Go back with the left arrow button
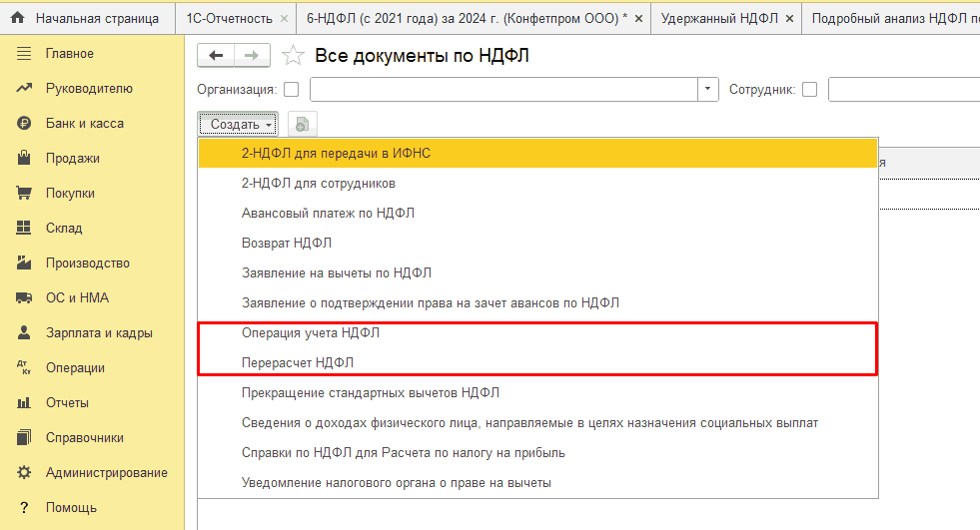980x530 pixels. (x=216, y=56)
